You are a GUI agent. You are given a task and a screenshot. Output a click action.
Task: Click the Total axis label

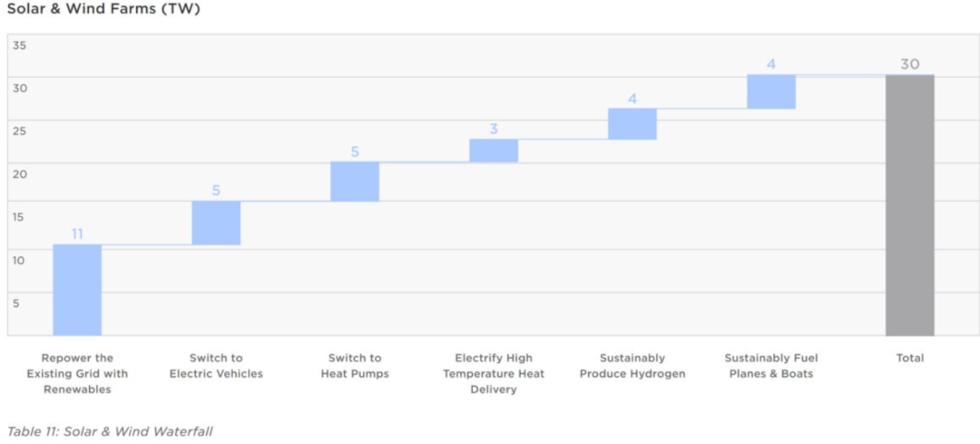[x=909, y=358]
